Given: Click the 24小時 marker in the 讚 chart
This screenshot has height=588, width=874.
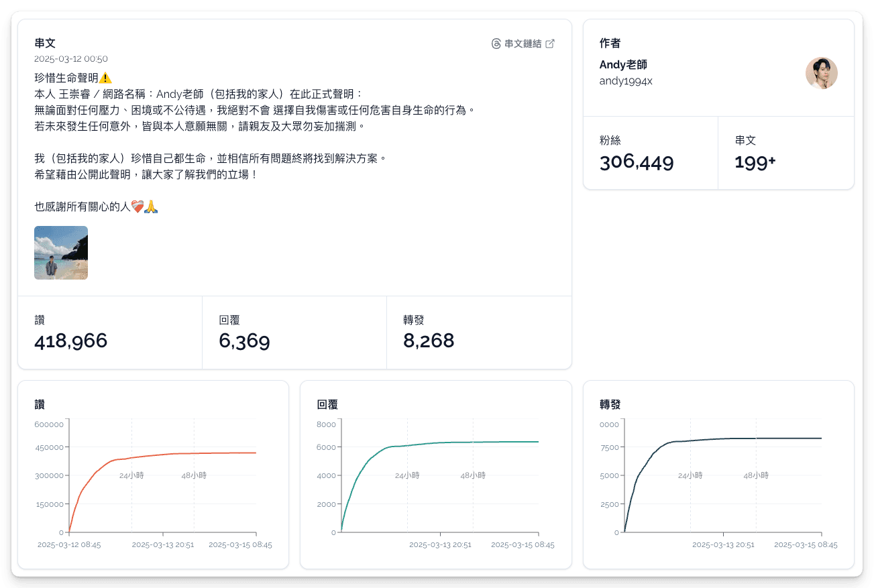Looking at the screenshot, I should tap(131, 475).
